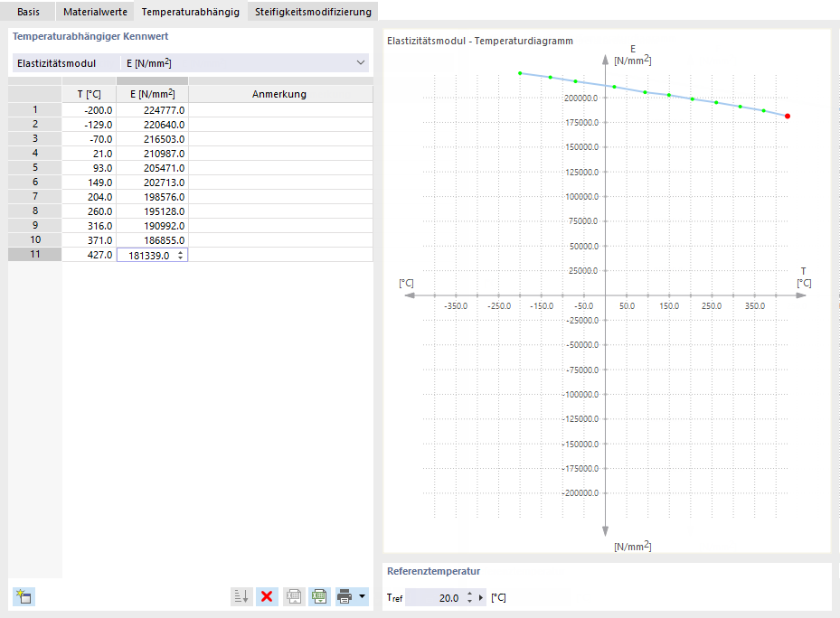The image size is (840, 618).
Task: Open the print options dropdown arrow
Action: tap(363, 596)
